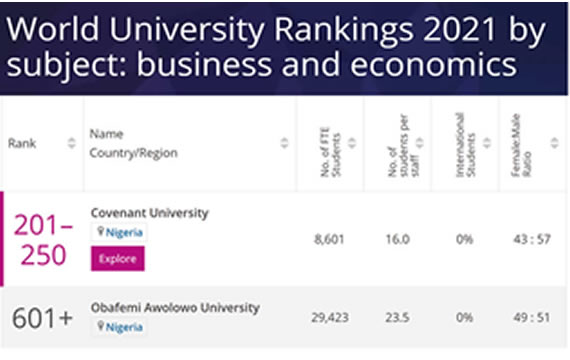
Task: Click location pin beside Covenant's Nigeria
Action: [x=101, y=231]
